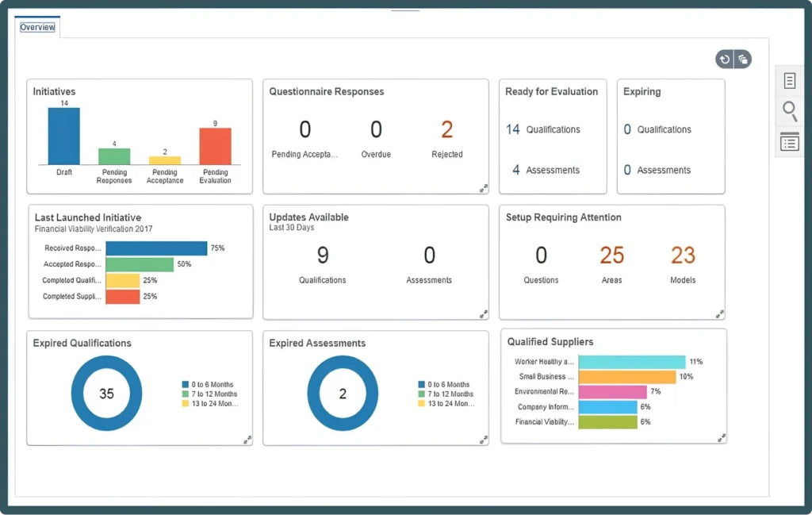Viewport: 812px width, 515px height.
Task: Open the magnifying glass search panel
Action: click(790, 111)
